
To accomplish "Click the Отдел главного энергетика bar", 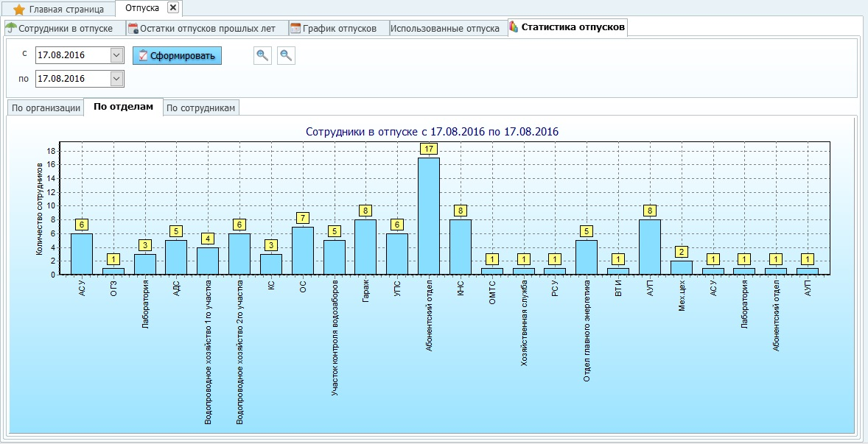I will pos(587,257).
